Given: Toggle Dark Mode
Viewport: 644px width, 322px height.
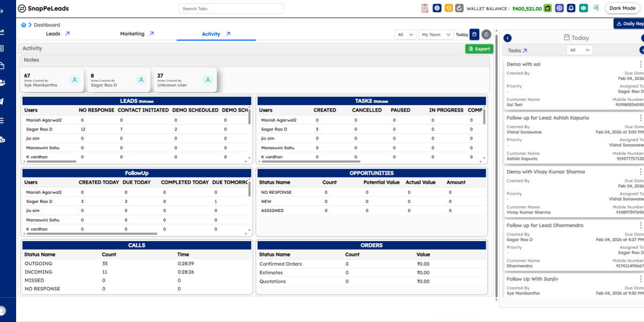Looking at the screenshot, I should pos(622,8).
